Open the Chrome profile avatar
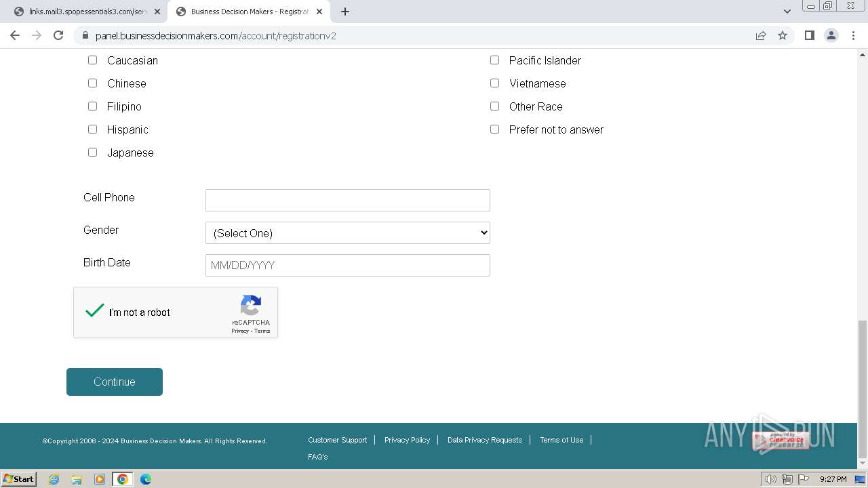 831,35
